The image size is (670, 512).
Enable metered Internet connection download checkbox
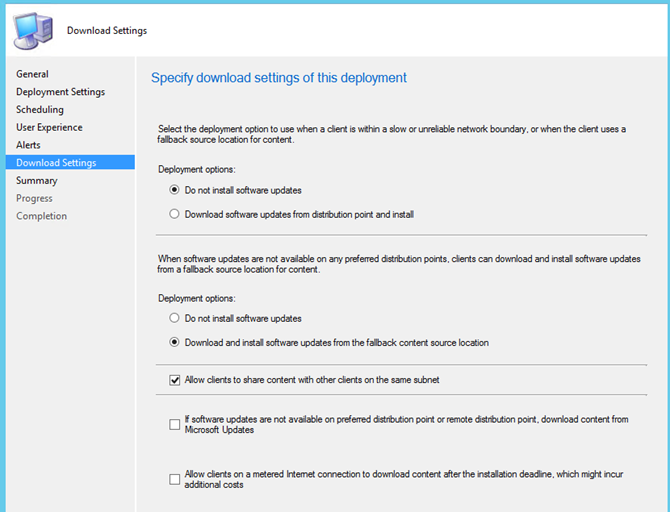click(174, 479)
